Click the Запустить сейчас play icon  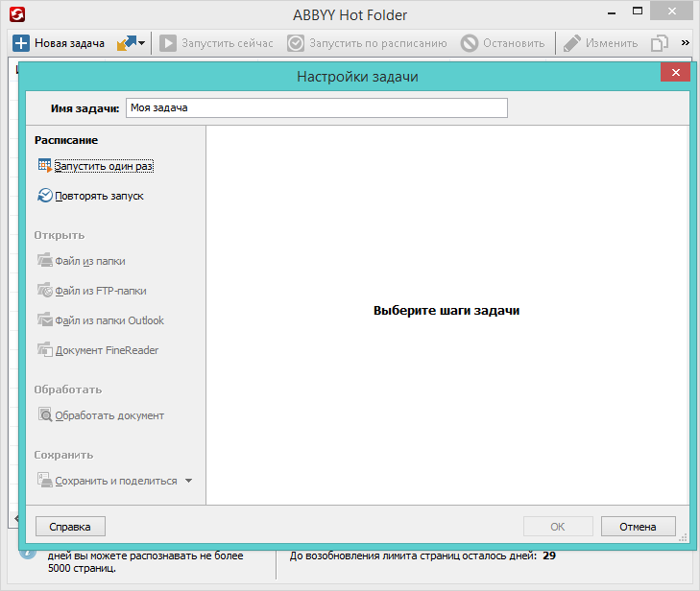click(168, 43)
